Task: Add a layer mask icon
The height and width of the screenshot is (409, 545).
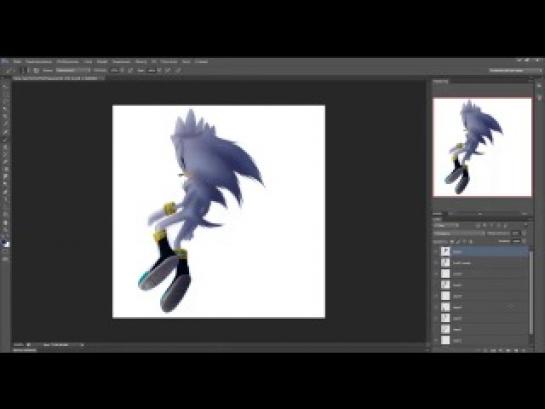Action: point(493,350)
